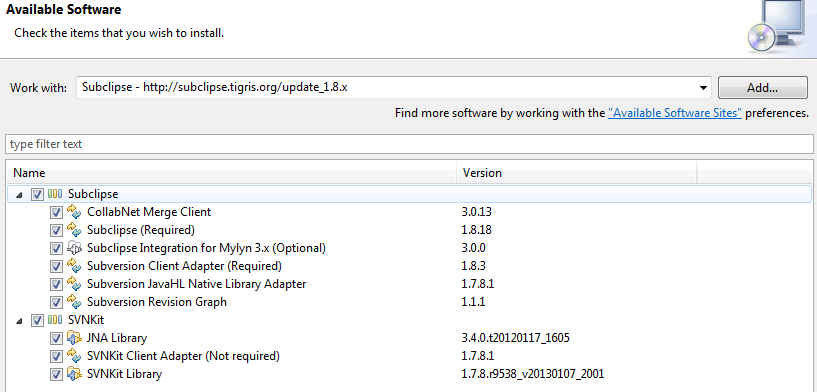Viewport: 817px width, 392px height.
Task: Click version 3.0.13 cell
Action: pyautogui.click(x=477, y=212)
